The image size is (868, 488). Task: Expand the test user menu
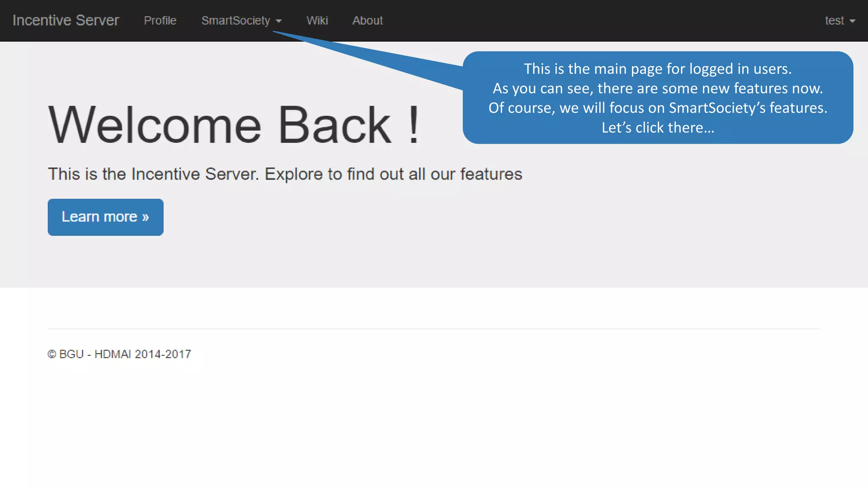point(834,20)
